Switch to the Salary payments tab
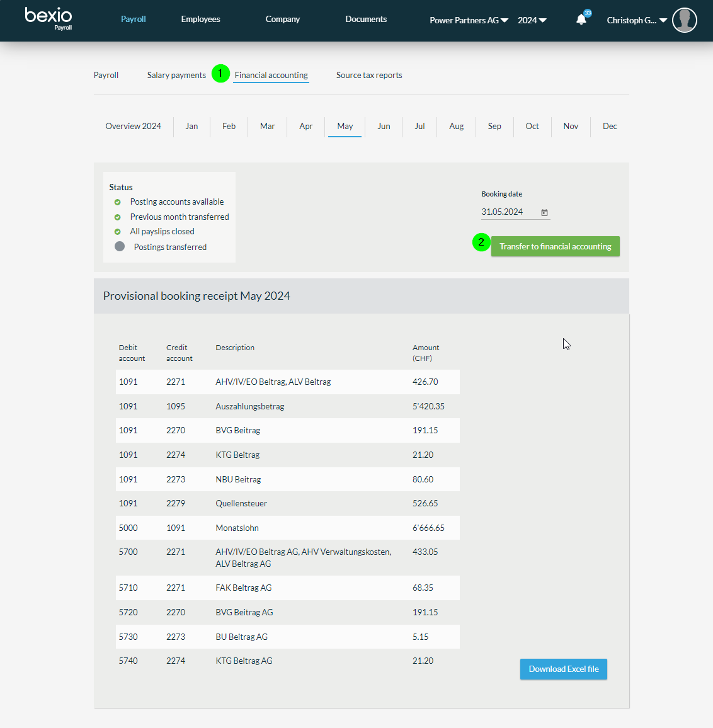The height and width of the screenshot is (728, 713). (x=176, y=75)
